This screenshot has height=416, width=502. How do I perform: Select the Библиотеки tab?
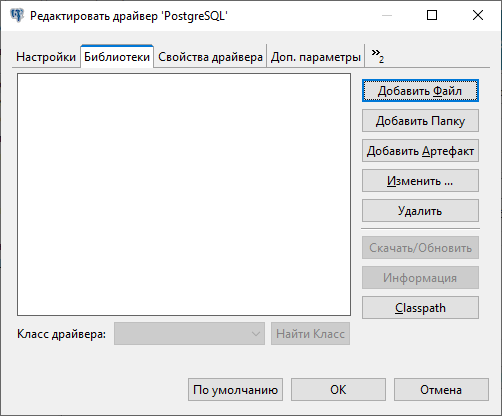[x=117, y=57]
